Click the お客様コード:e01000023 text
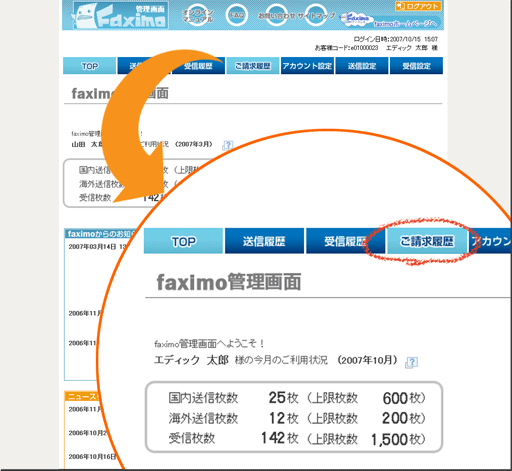The width and height of the screenshot is (512, 471). [347, 48]
